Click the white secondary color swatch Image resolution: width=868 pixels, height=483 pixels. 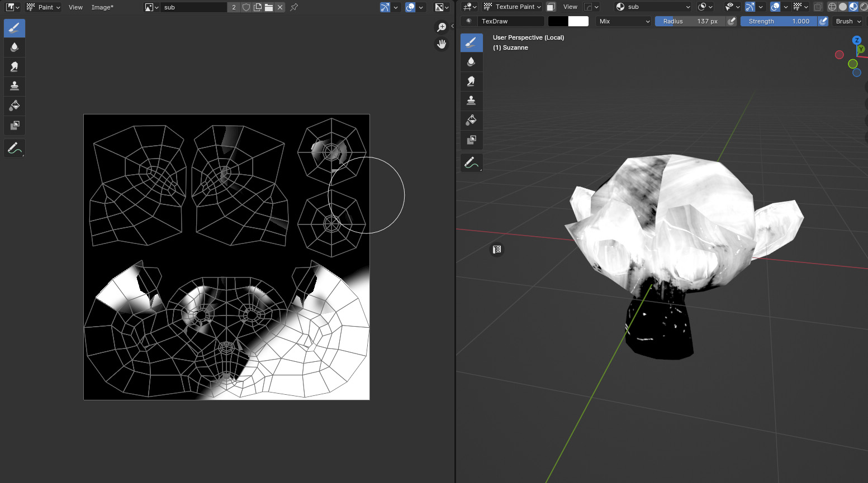pos(578,21)
